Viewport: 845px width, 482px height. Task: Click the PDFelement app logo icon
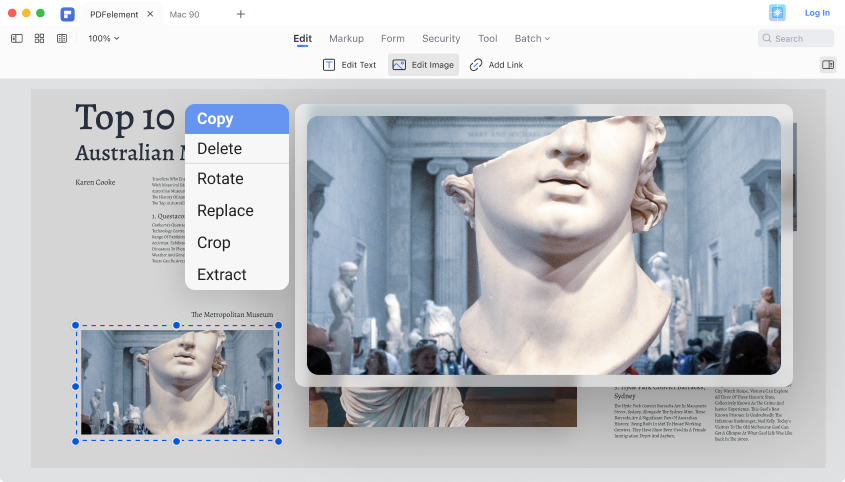tap(67, 14)
